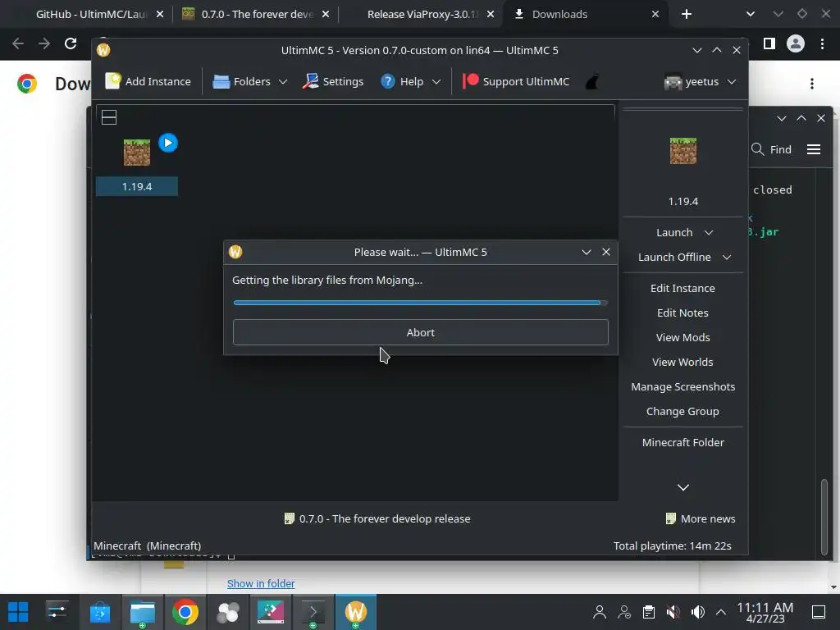The image size is (840, 630).
Task: Click the Launch button in side panel
Action: click(674, 232)
